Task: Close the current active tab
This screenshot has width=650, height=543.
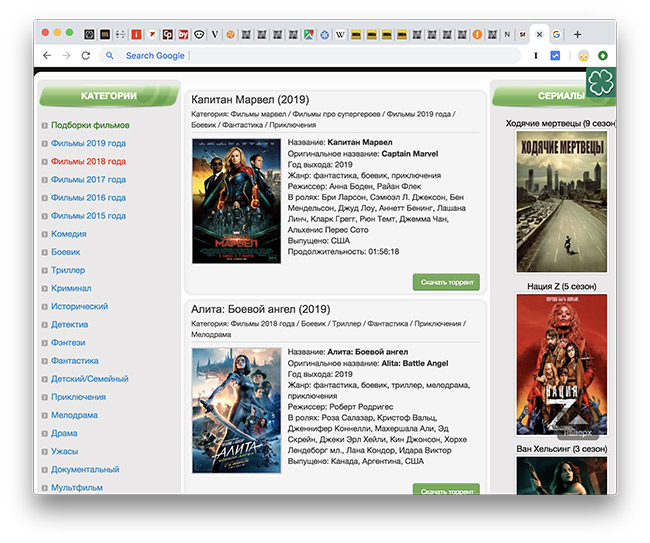Action: (539, 34)
